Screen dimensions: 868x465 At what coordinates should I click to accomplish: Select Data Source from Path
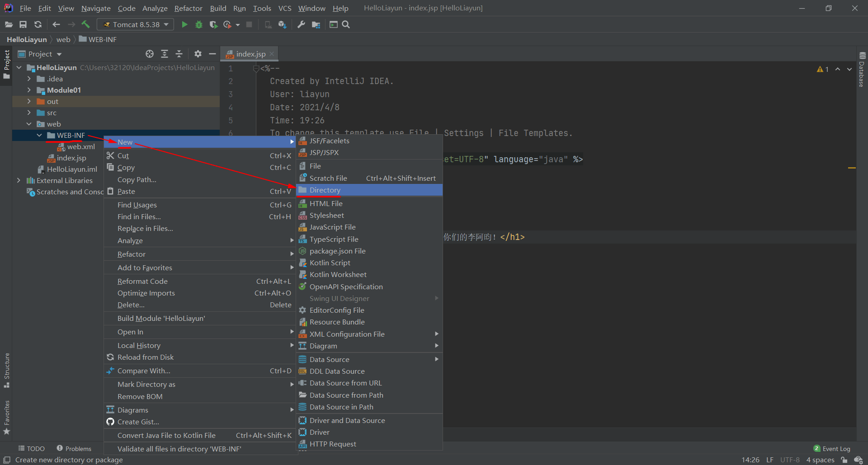click(x=369, y=395)
